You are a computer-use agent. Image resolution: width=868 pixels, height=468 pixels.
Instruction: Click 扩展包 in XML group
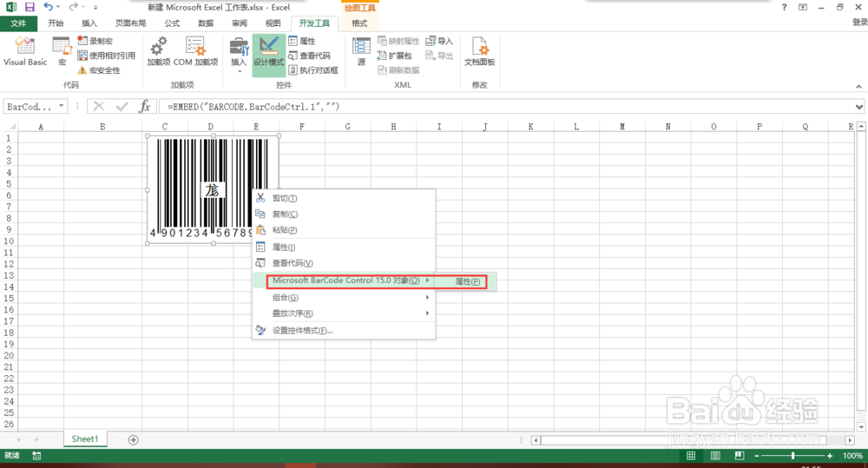(394, 56)
